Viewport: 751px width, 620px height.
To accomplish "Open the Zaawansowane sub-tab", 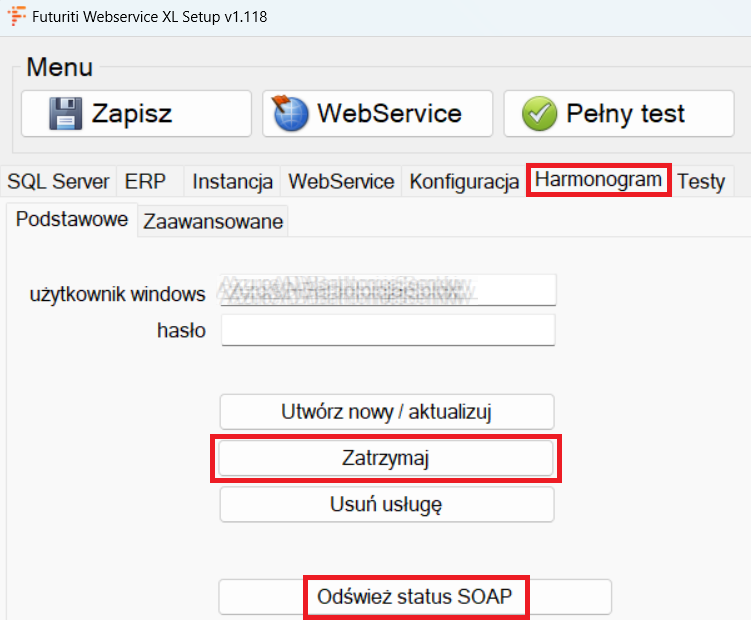I will pos(214,222).
